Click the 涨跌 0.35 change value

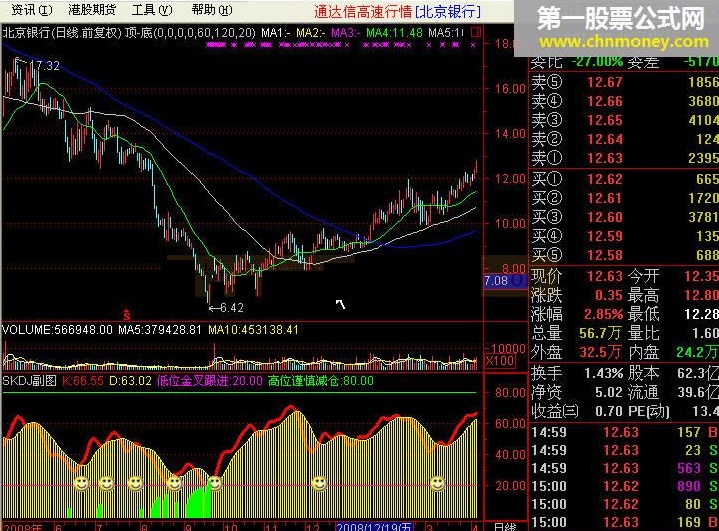coord(608,295)
